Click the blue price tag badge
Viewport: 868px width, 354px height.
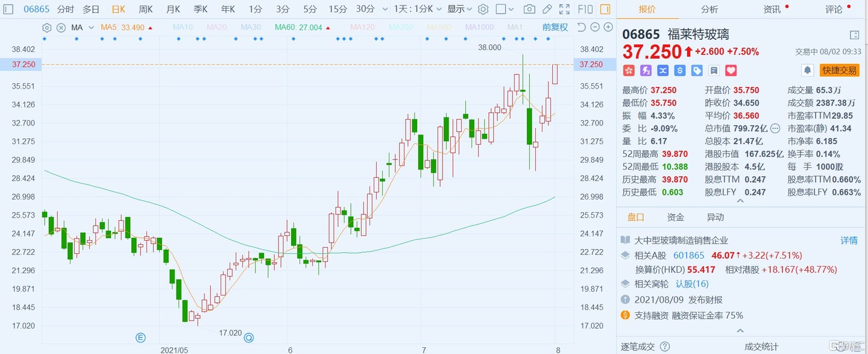697,71
